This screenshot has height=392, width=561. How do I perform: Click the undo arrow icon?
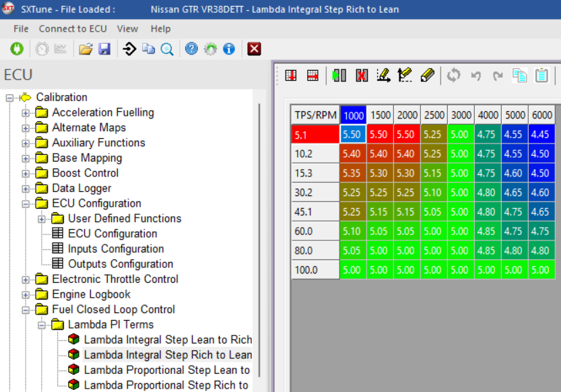tap(476, 76)
